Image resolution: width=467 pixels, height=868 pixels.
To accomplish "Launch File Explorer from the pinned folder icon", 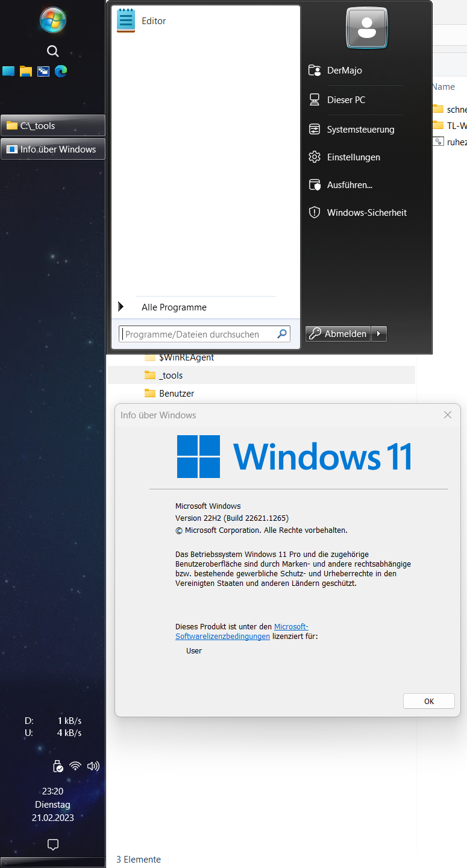I will (25, 71).
